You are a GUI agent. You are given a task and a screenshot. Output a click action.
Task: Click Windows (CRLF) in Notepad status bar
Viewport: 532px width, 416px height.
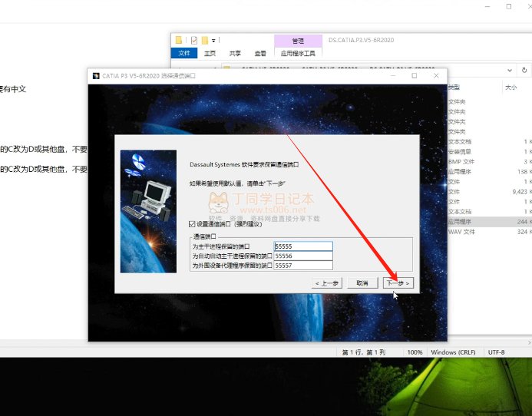click(x=453, y=352)
